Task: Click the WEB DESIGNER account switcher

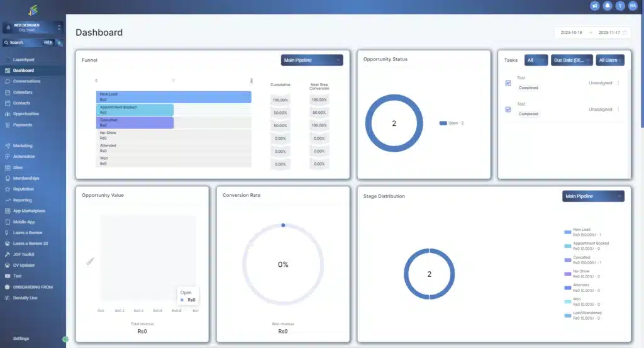Action: point(33,27)
